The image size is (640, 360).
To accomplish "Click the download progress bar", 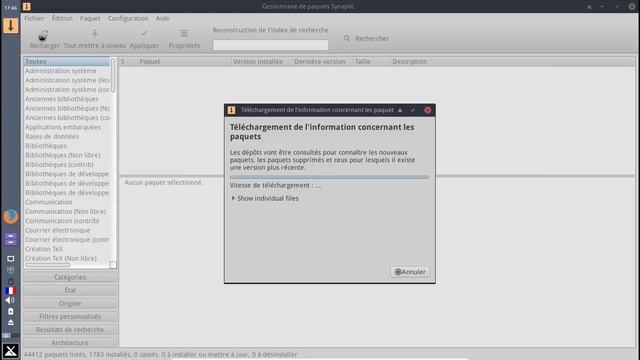I will point(329,177).
